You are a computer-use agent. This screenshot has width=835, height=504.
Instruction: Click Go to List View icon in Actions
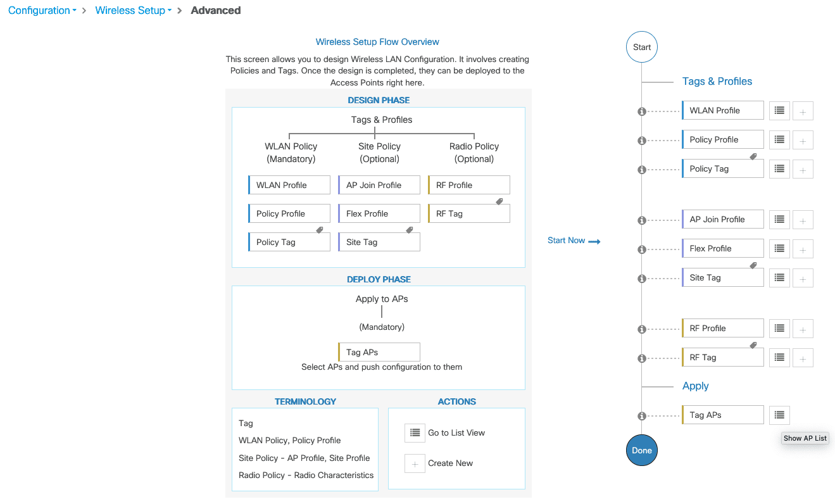click(x=415, y=433)
